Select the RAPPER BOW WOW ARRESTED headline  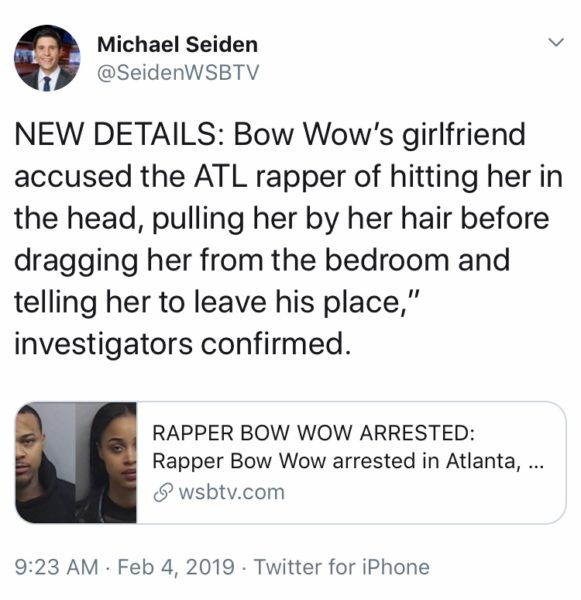(x=313, y=433)
